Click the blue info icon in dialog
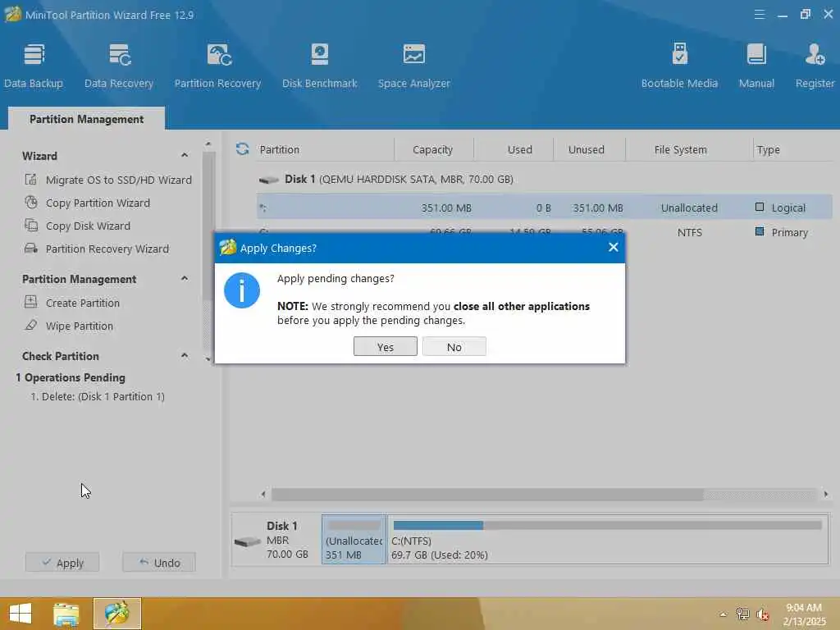 point(242,290)
